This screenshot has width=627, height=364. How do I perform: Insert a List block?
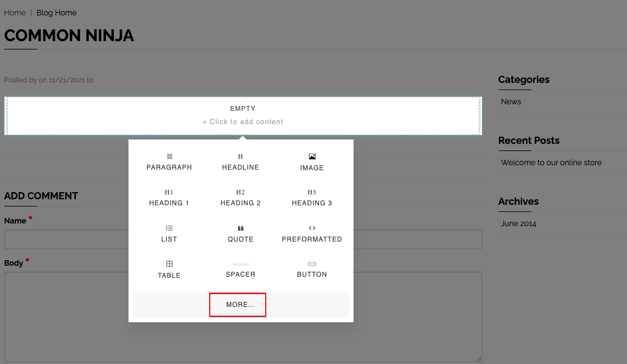(x=169, y=234)
